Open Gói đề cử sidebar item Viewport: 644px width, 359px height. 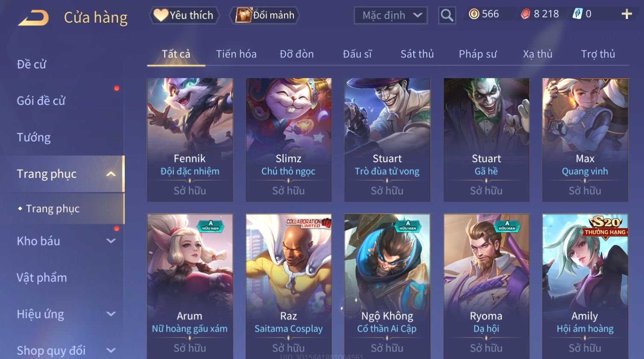click(41, 100)
